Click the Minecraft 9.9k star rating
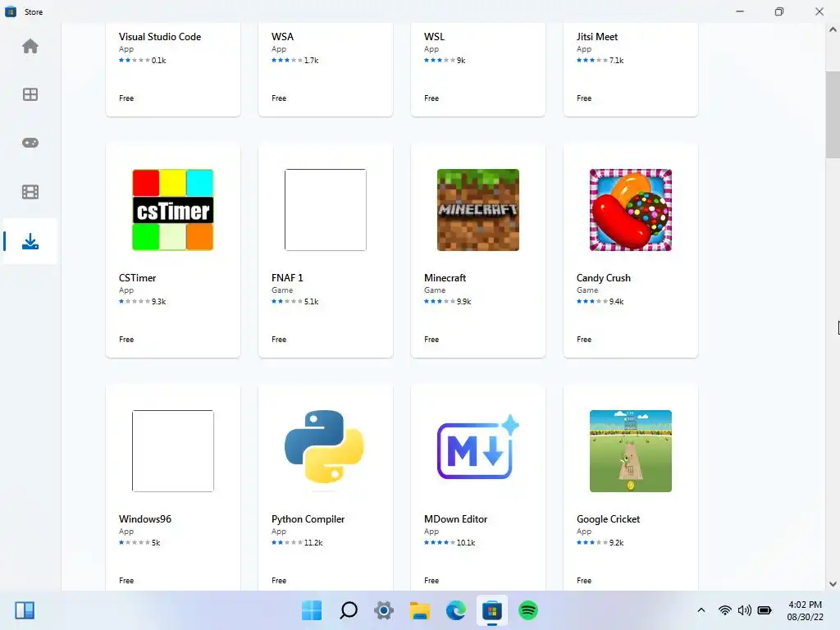Viewport: 840px width, 630px height. (x=447, y=302)
